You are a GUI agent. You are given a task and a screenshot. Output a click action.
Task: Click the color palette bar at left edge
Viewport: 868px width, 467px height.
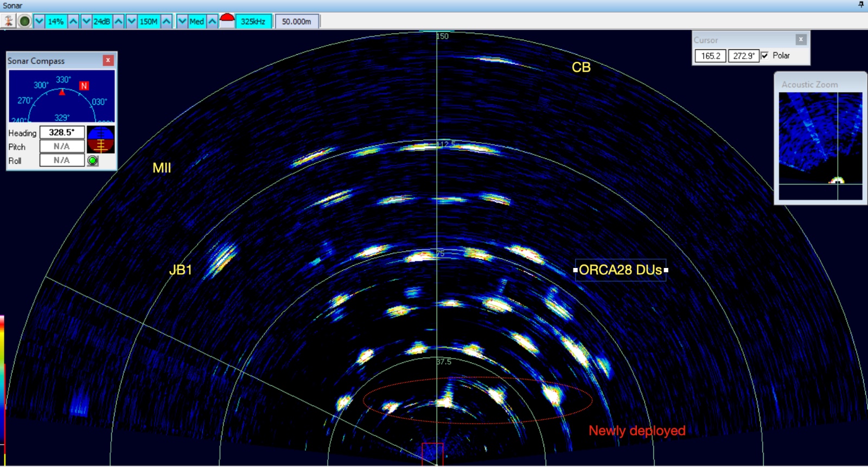click(x=2, y=380)
